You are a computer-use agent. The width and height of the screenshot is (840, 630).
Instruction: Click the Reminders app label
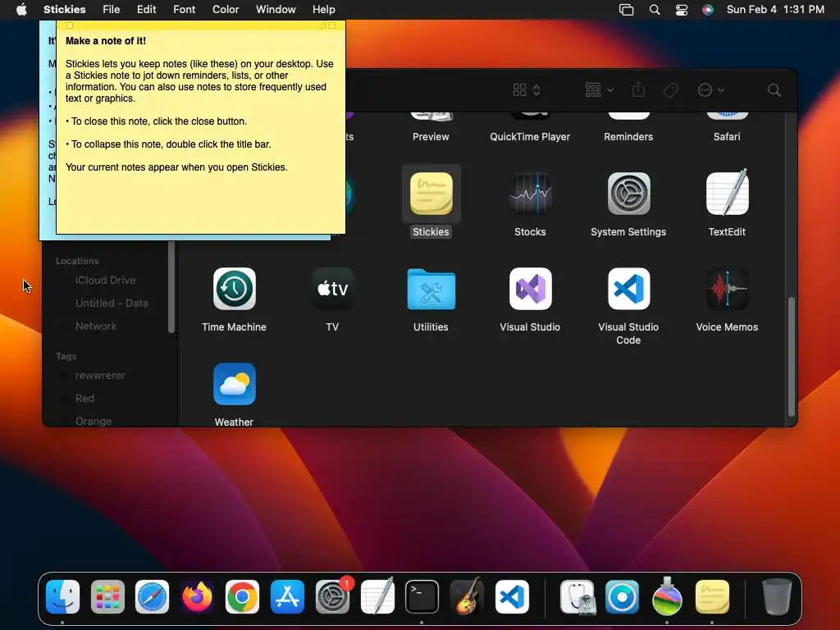coord(628,137)
